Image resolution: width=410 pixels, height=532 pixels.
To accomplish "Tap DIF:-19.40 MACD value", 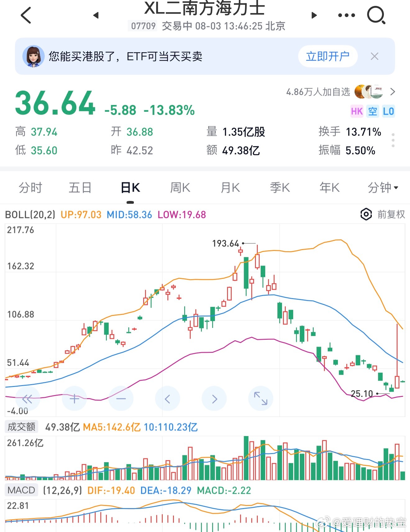I will [111, 490].
